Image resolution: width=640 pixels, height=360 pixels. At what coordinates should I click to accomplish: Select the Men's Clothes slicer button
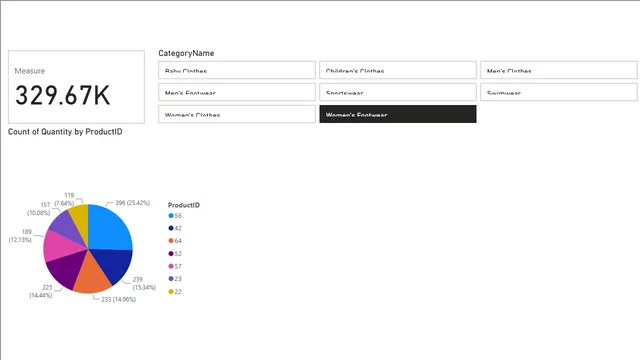tap(558, 70)
